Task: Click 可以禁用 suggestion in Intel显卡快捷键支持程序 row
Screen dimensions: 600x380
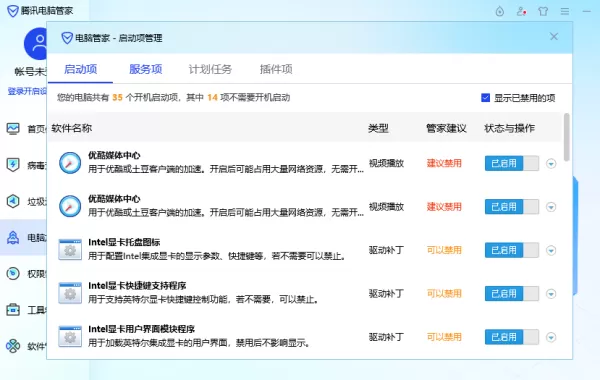Action: click(x=444, y=294)
